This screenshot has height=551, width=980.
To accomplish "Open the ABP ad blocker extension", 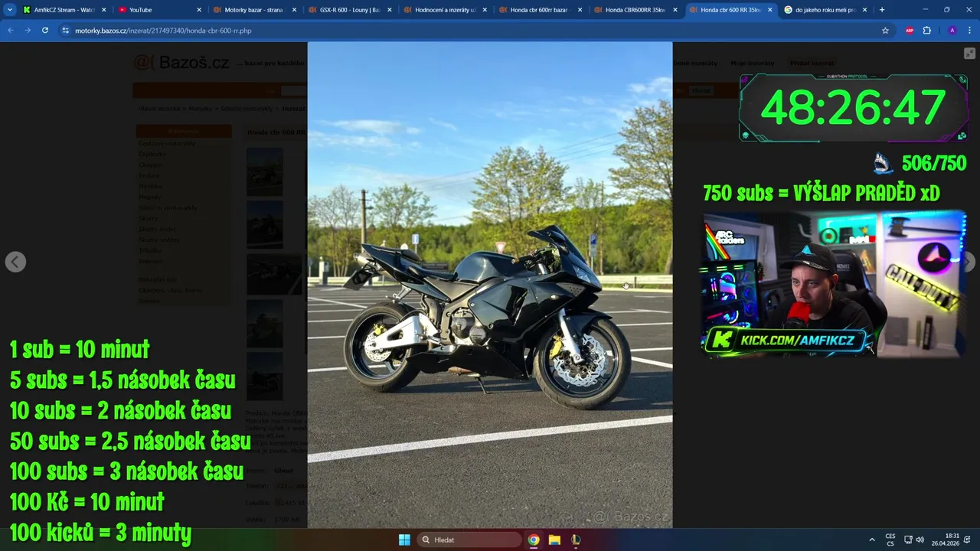I will pos(910,31).
